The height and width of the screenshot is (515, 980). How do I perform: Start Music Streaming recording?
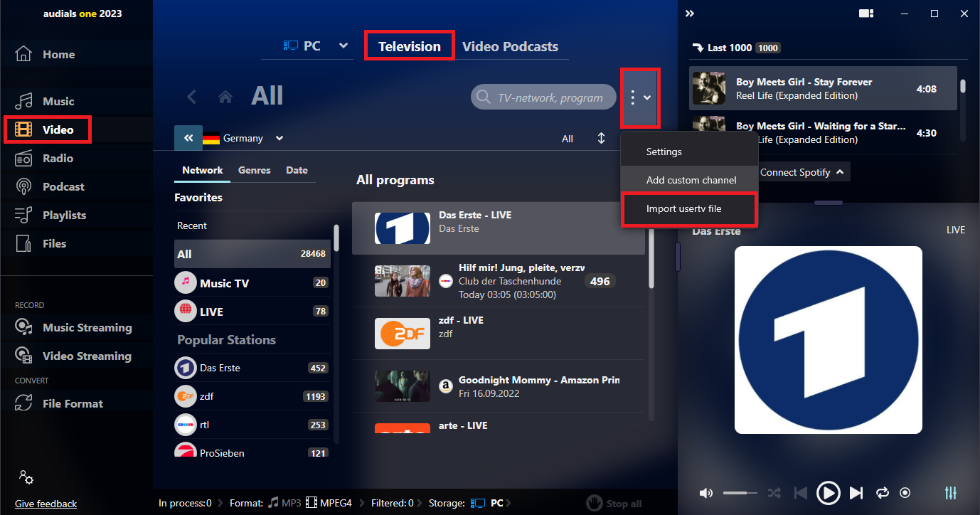(73, 327)
